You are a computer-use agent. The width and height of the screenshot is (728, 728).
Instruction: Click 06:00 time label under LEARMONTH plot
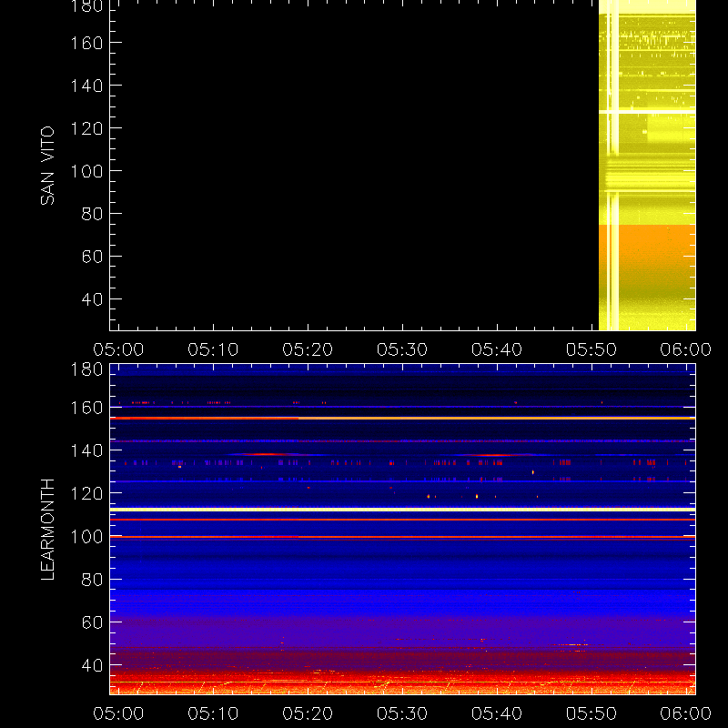(686, 713)
